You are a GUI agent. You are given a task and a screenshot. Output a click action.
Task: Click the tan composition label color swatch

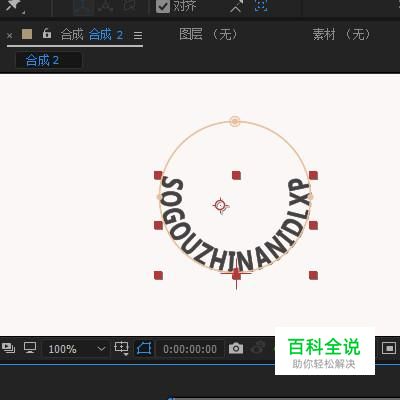[27, 34]
